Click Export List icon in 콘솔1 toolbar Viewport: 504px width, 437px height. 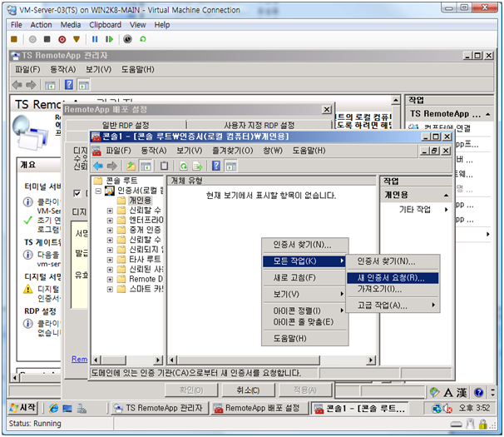coord(197,166)
